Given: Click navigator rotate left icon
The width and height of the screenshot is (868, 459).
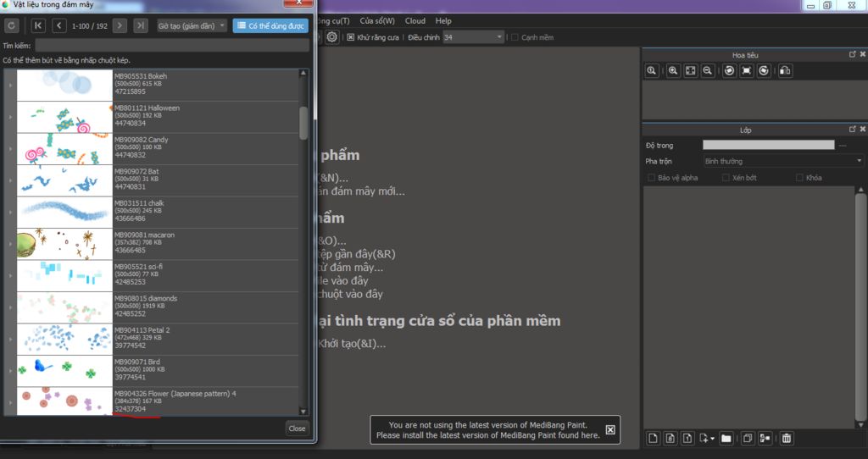Looking at the screenshot, I should (729, 70).
